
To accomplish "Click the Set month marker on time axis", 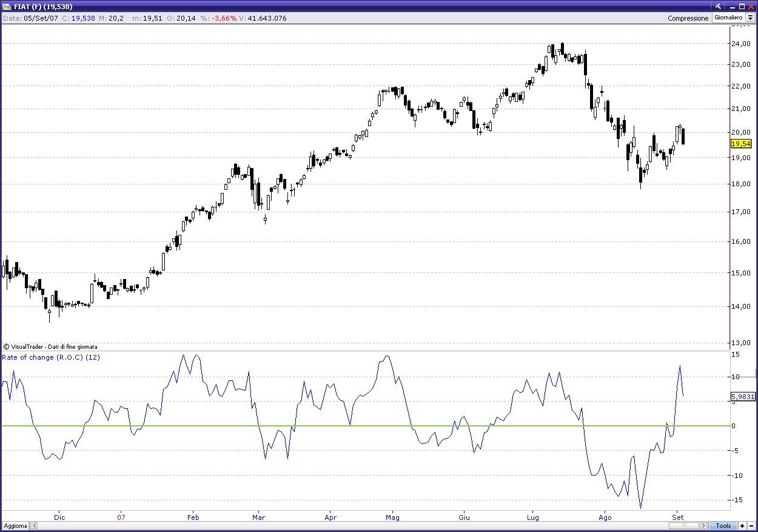I will pos(677,517).
